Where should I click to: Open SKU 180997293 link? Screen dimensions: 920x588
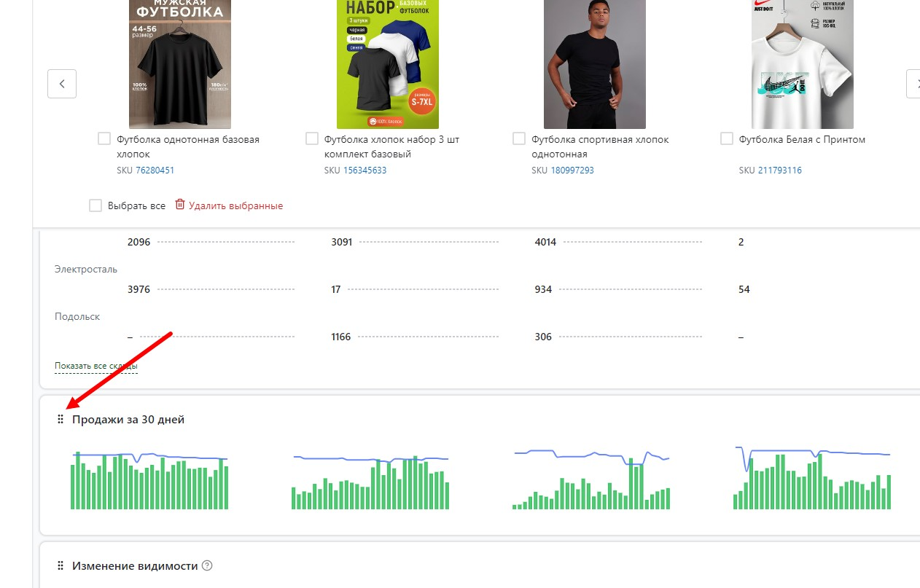coord(572,170)
